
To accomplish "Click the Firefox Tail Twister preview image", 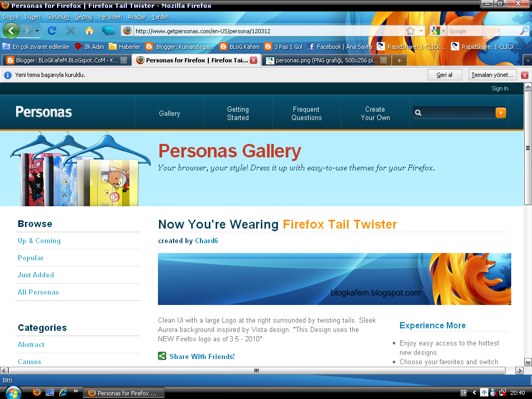I will (334, 279).
